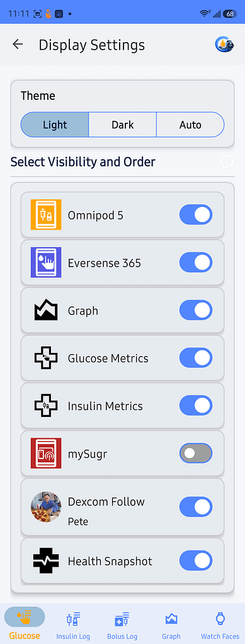Select the Glucose Metrics cross icon
The height and width of the screenshot is (644, 245).
point(46,358)
